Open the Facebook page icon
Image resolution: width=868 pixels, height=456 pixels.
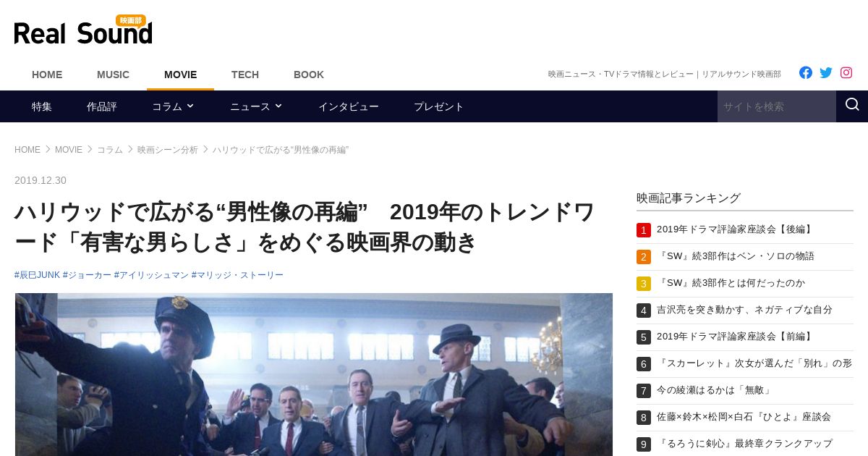pos(806,72)
